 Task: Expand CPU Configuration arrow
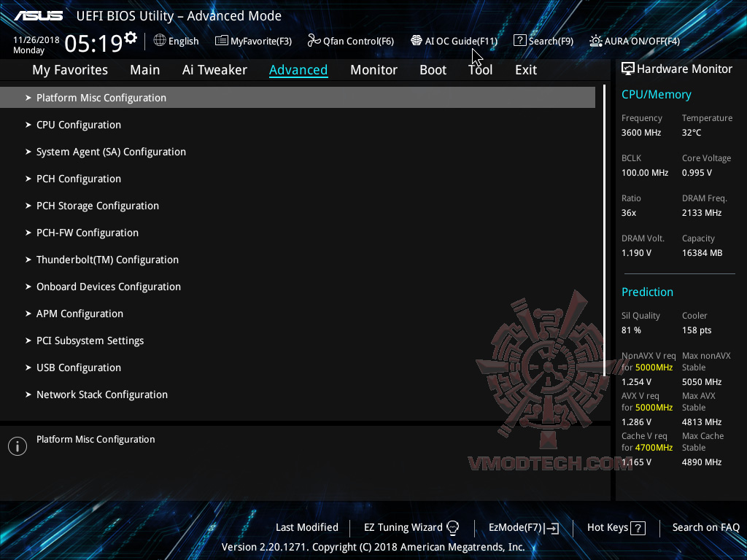[28, 125]
